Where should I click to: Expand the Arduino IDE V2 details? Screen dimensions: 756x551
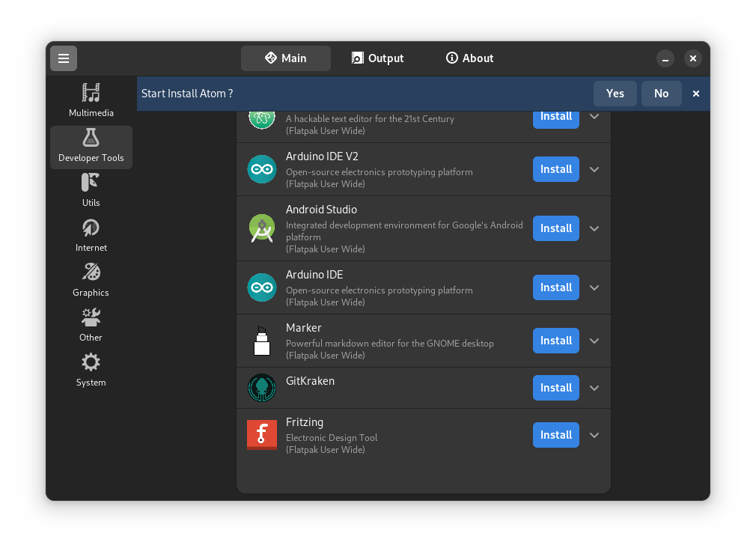pyautogui.click(x=594, y=169)
